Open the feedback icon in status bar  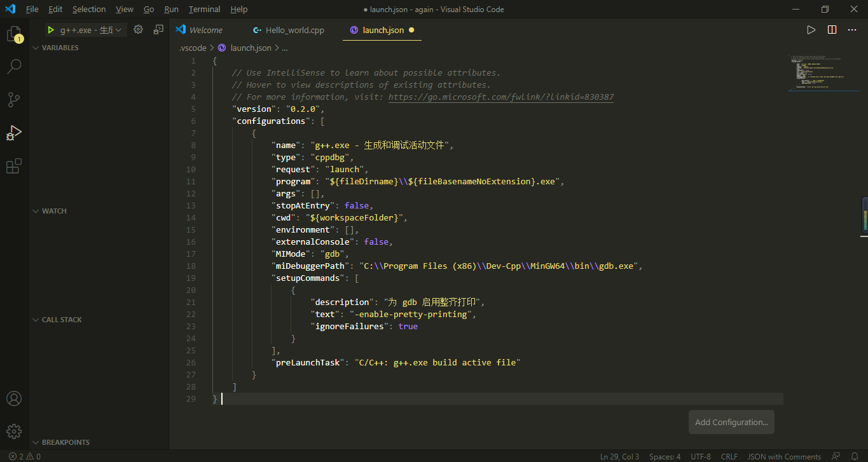click(836, 456)
